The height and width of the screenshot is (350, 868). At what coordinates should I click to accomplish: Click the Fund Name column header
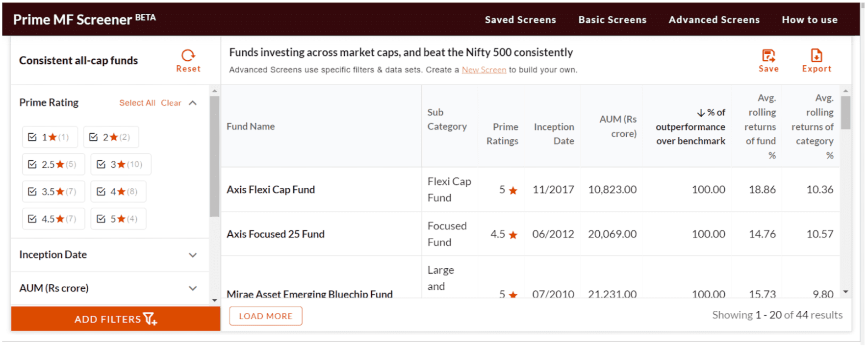(x=251, y=126)
